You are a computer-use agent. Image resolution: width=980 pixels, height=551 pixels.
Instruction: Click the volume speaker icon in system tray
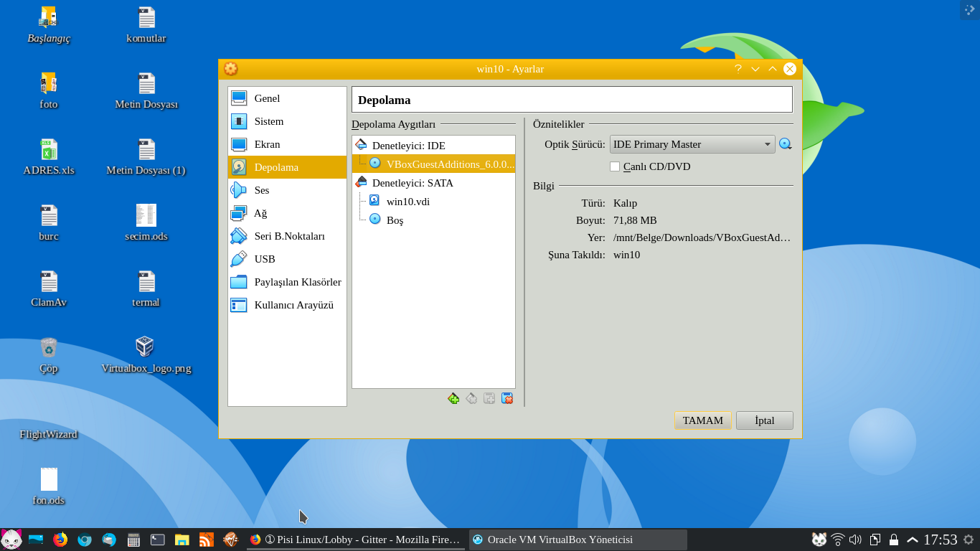click(855, 540)
